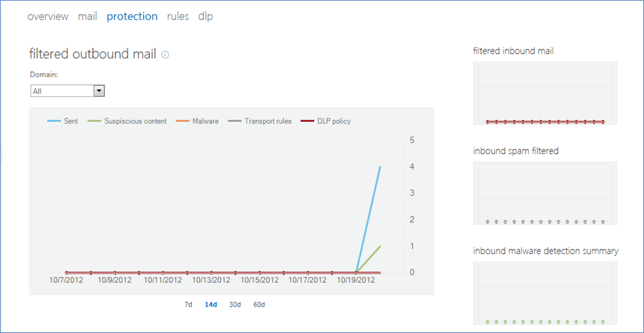Click the Sent legend label
This screenshot has width=644, height=333.
tap(71, 121)
